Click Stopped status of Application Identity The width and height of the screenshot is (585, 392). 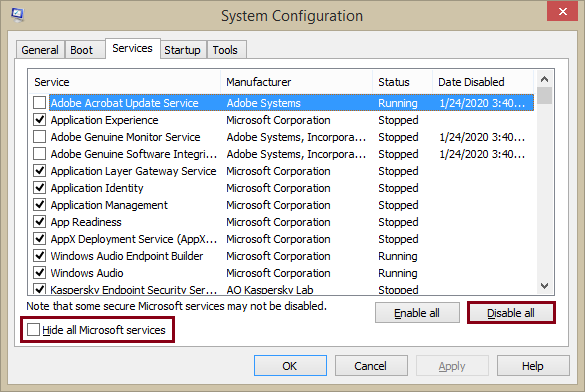(398, 188)
